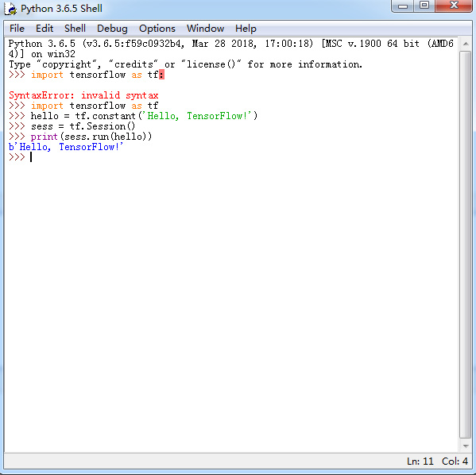
Task: Click the 'Col: 4' status bar entry
Action: (x=455, y=461)
